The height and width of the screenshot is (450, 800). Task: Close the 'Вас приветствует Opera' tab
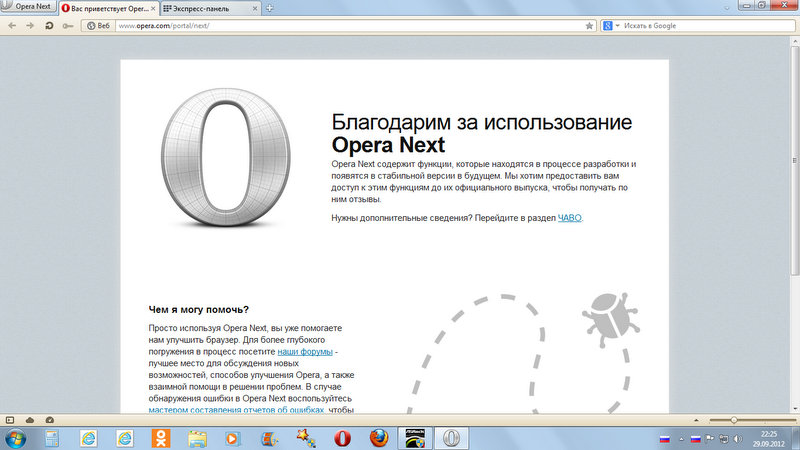pos(153,9)
